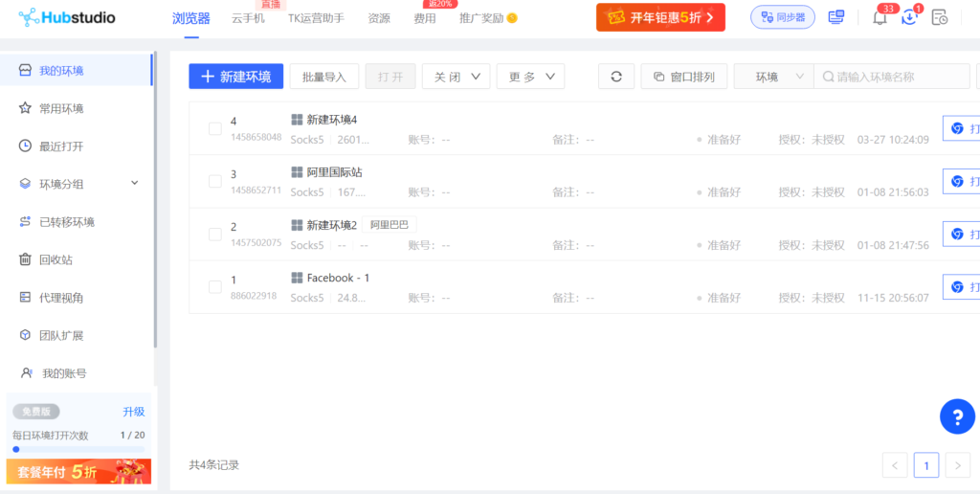Select checkbox for 阿里国际站 row

pyautogui.click(x=215, y=181)
